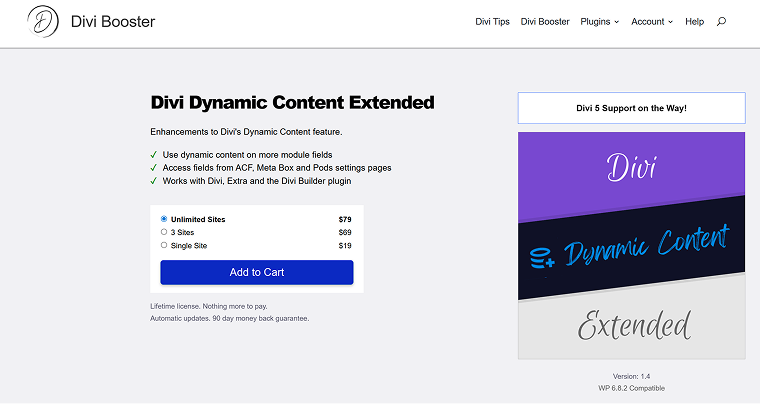The width and height of the screenshot is (760, 404).
Task: Click the Divi Dynamic Content Extended heading
Action: point(292,103)
